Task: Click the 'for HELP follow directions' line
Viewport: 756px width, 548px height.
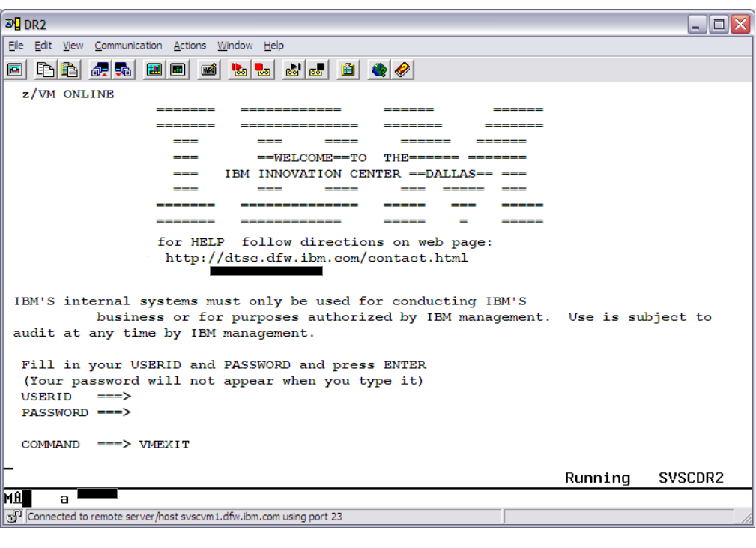Action: click(325, 242)
